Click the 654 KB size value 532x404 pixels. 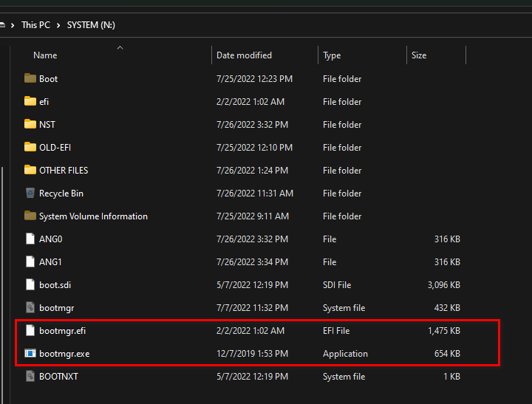tap(447, 354)
